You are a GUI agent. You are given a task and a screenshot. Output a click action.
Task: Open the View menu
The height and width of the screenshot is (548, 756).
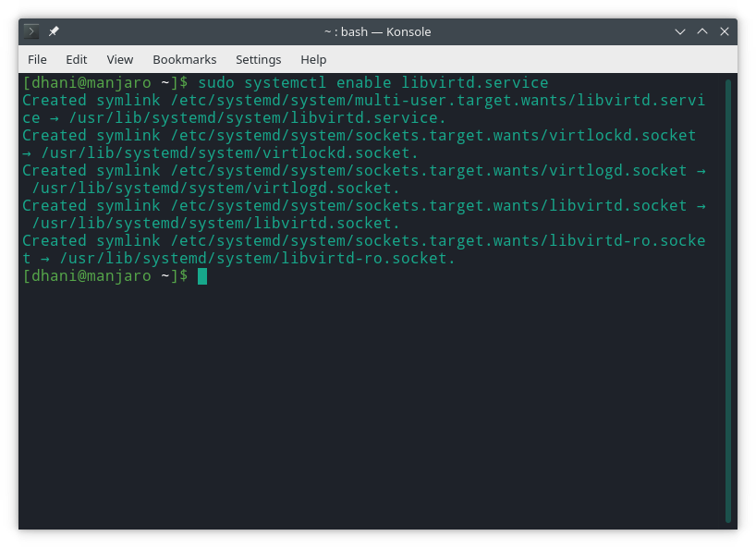[x=119, y=59]
